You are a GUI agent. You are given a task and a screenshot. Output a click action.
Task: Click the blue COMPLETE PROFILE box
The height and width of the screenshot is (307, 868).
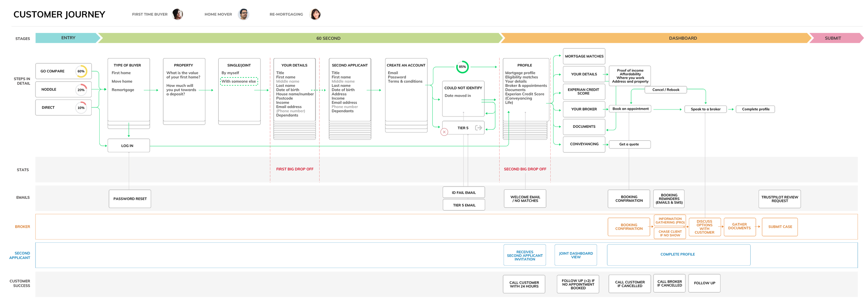coord(679,255)
